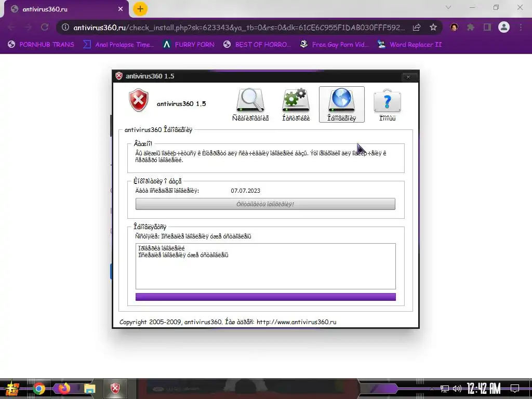Click the red shield X logo

click(138, 100)
